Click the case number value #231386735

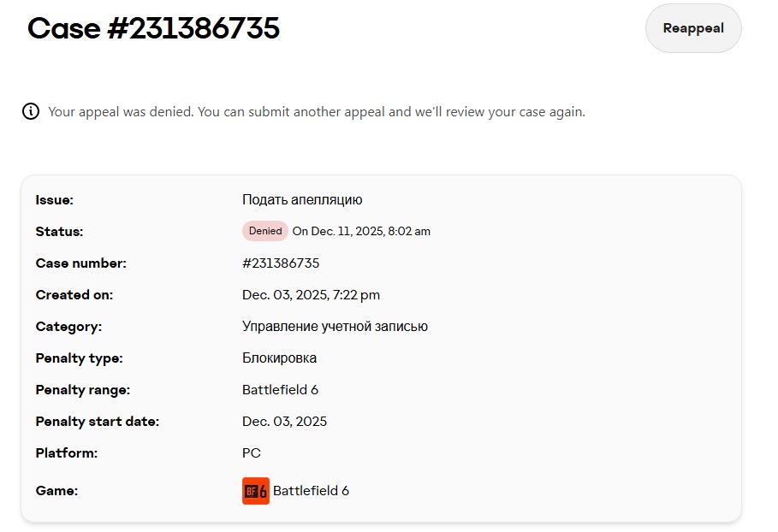tap(281, 263)
